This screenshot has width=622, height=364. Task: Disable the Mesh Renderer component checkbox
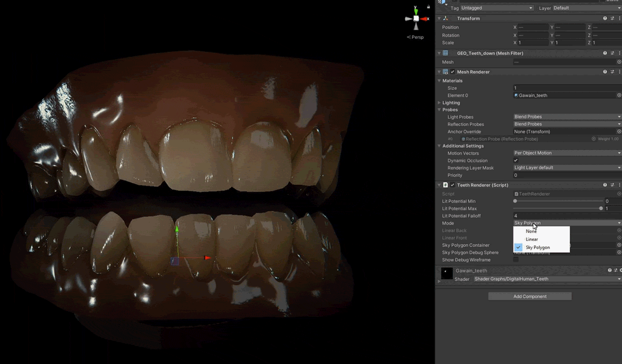pos(452,72)
